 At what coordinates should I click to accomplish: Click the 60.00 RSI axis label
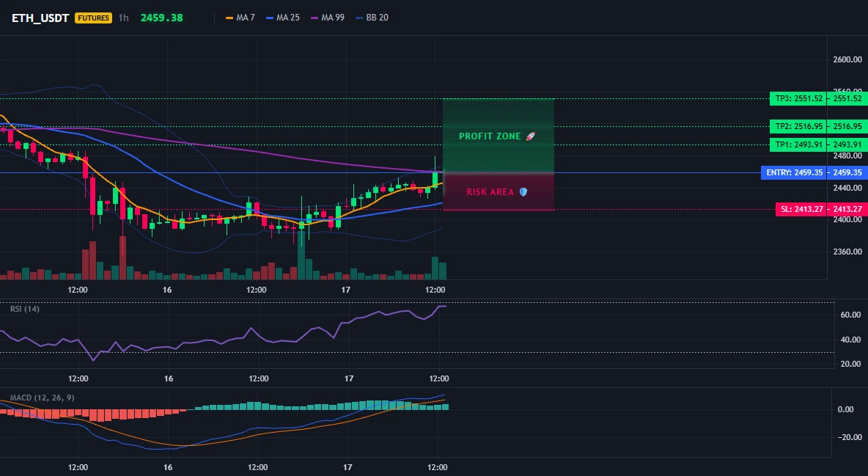tap(851, 315)
